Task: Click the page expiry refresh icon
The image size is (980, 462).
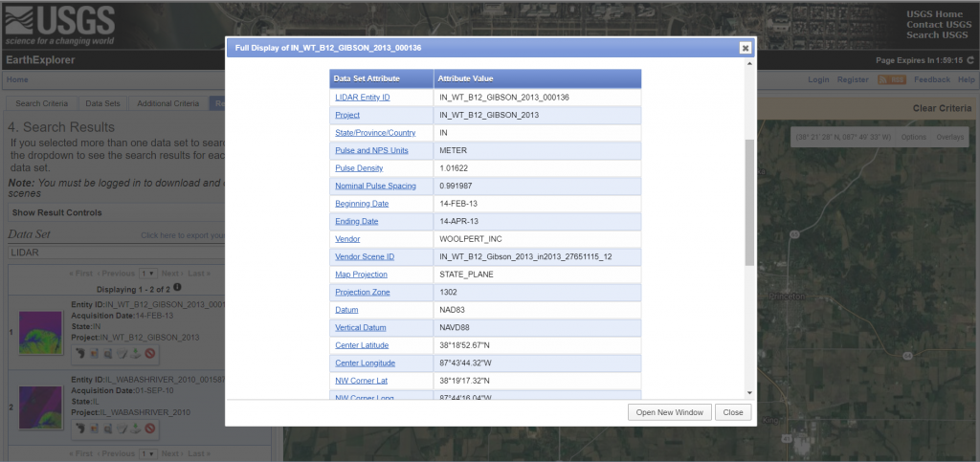Action: [x=970, y=60]
